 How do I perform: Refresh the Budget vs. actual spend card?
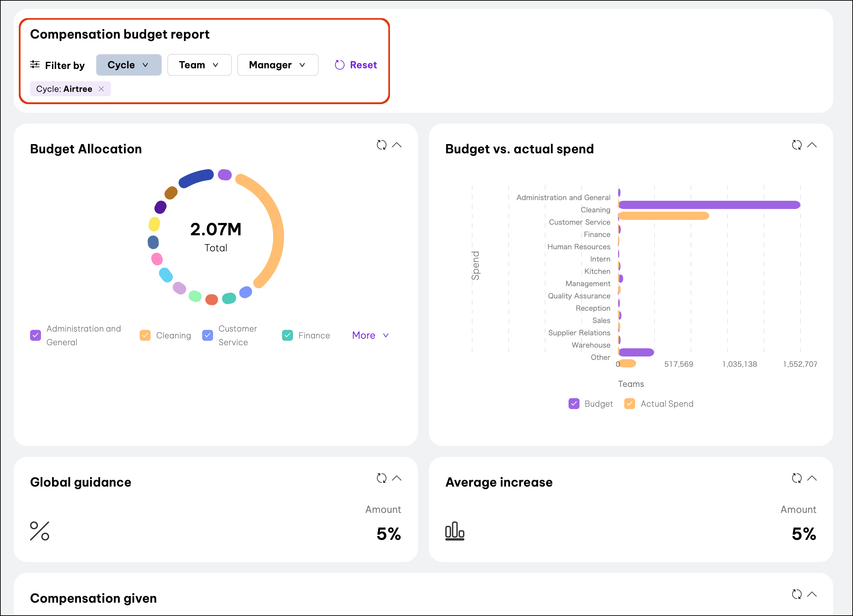(796, 145)
